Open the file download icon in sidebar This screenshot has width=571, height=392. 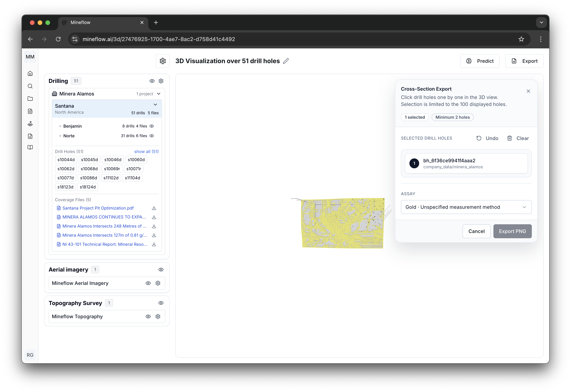[30, 136]
